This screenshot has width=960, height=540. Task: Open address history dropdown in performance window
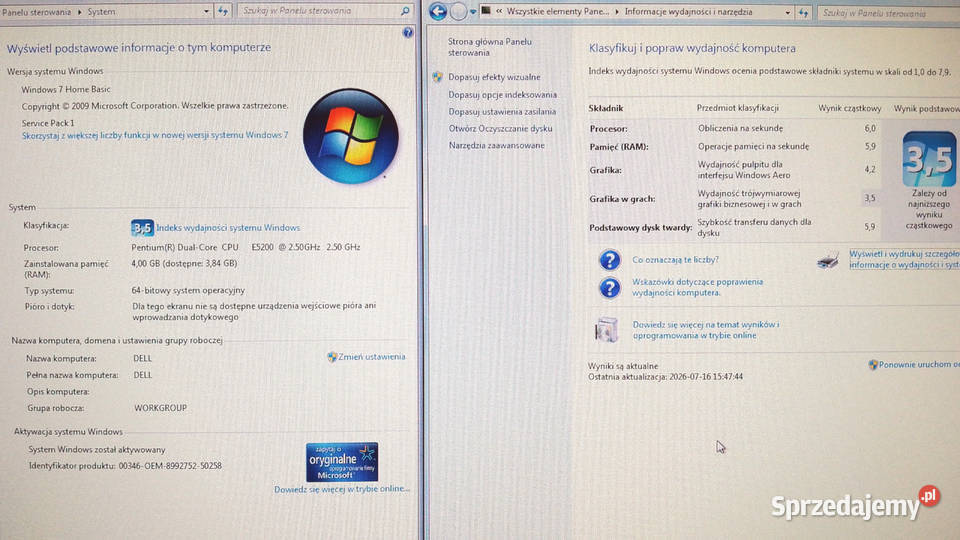pyautogui.click(x=787, y=12)
